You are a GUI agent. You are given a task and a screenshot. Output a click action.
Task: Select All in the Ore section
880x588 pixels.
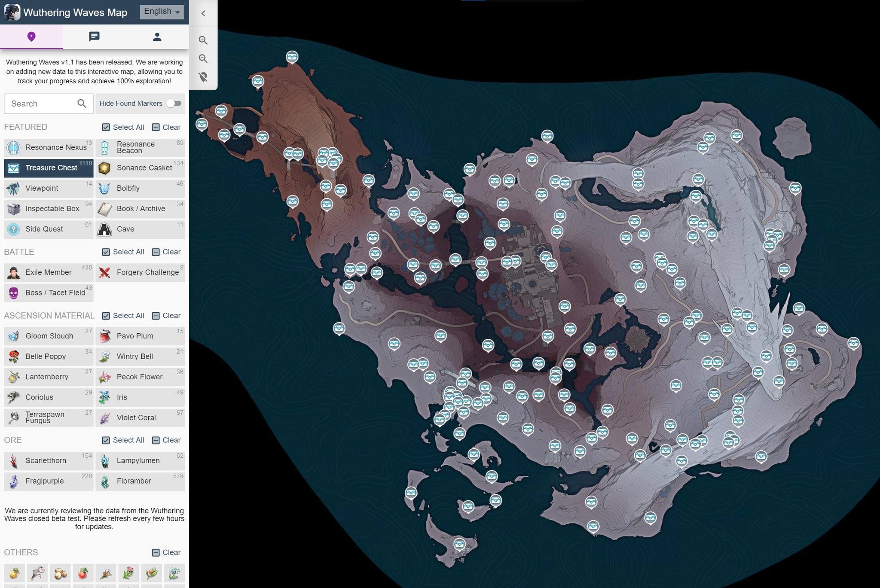123,440
